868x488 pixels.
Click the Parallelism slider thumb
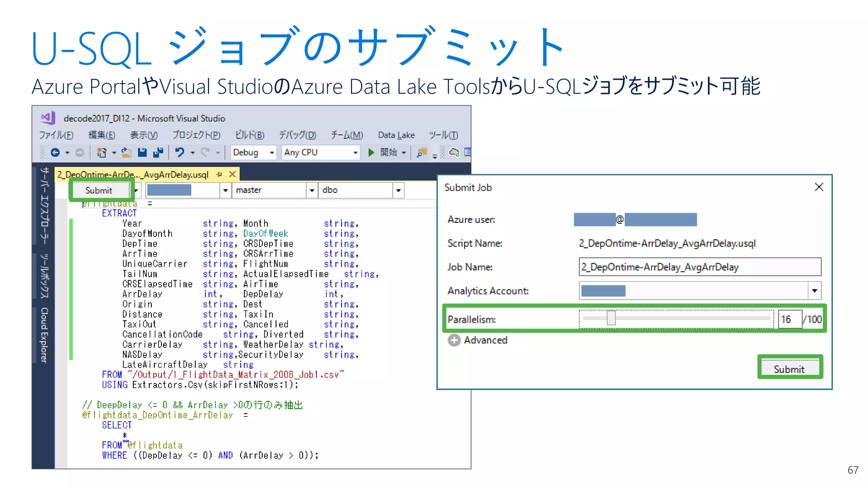coord(611,318)
